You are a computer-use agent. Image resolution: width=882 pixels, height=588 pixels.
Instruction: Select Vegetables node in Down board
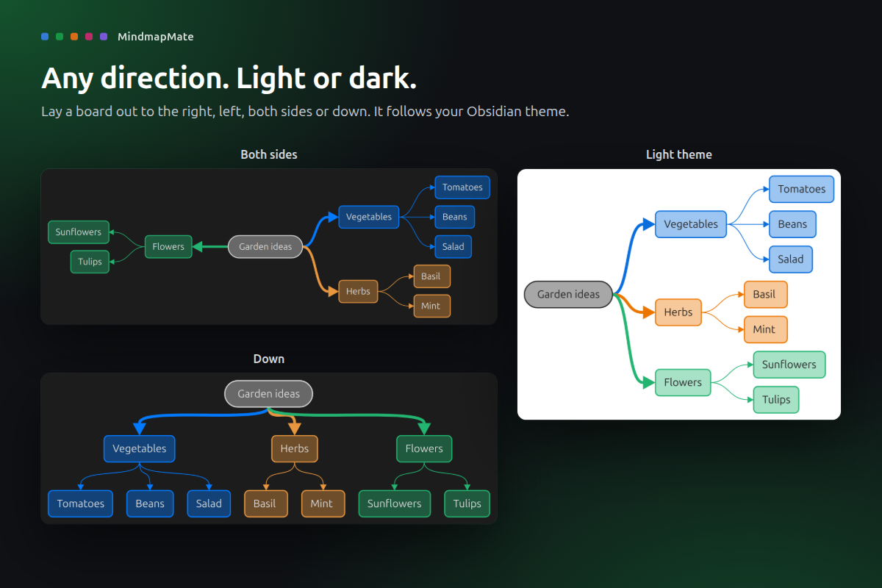point(140,448)
